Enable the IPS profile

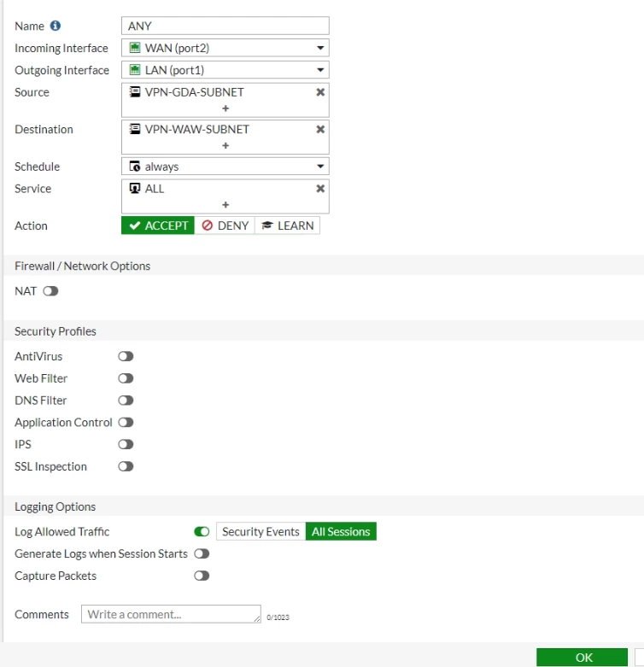[126, 444]
